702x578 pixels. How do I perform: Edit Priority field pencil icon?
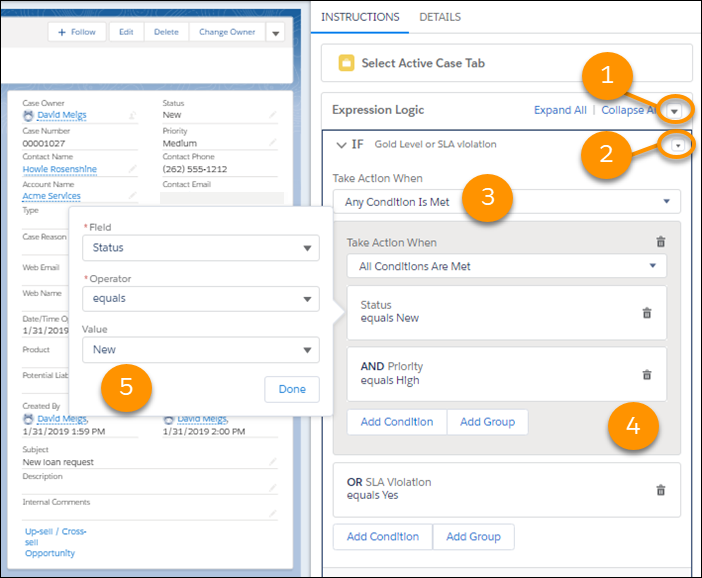point(272,143)
